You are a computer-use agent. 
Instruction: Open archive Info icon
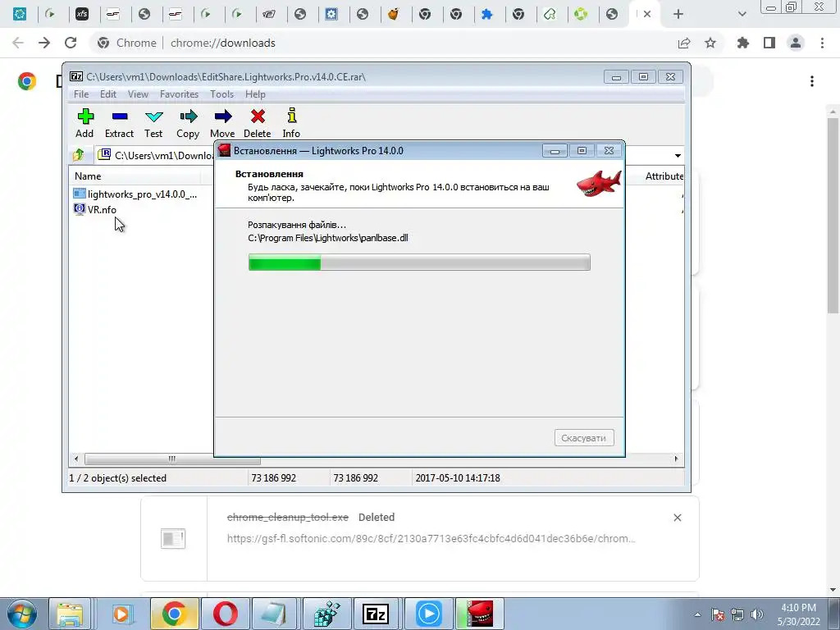pyautogui.click(x=291, y=123)
